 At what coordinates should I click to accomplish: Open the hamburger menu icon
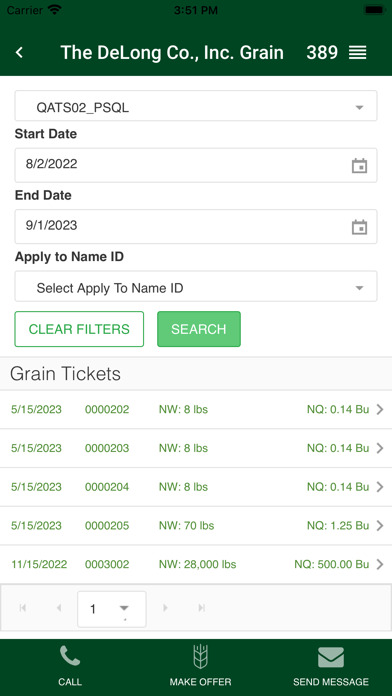[357, 52]
